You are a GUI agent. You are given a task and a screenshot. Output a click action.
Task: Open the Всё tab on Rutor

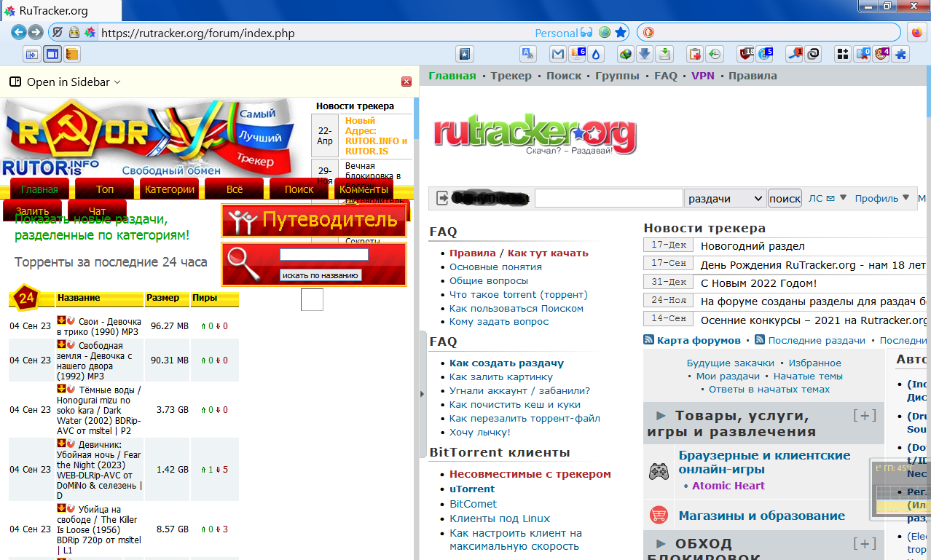click(x=235, y=189)
